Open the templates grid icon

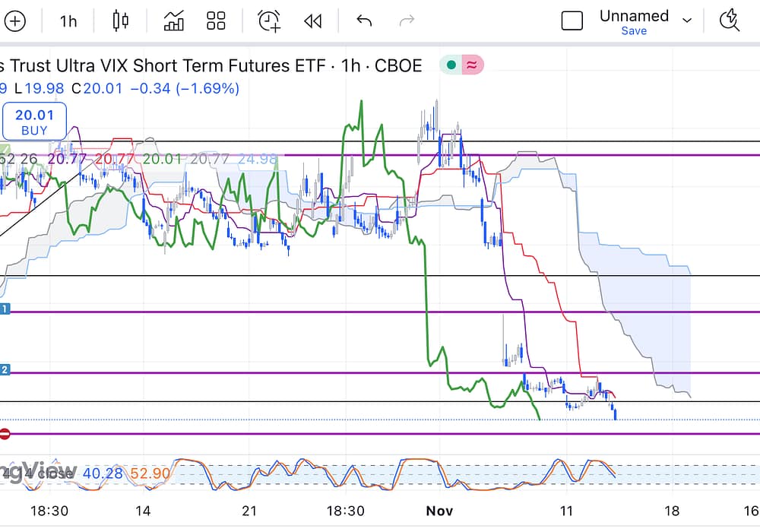(217, 21)
